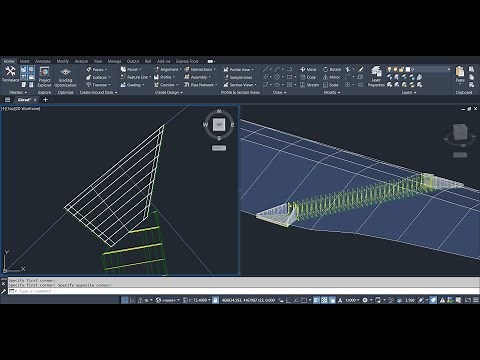Image resolution: width=480 pixels, height=360 pixels.
Task: Expand the Create Ground Data panel
Action: [98, 92]
